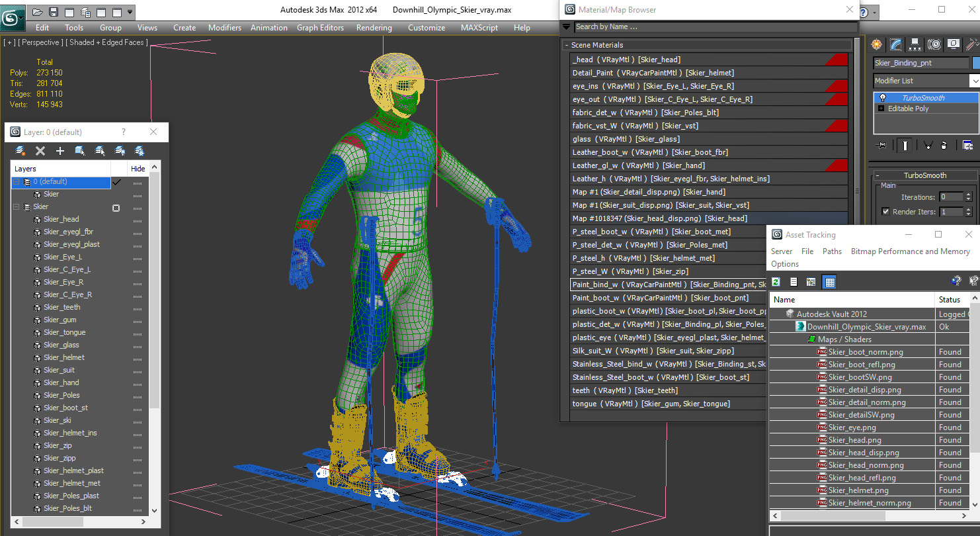
Task: Open the 3ds Max application menu logo
Action: pos(12,17)
